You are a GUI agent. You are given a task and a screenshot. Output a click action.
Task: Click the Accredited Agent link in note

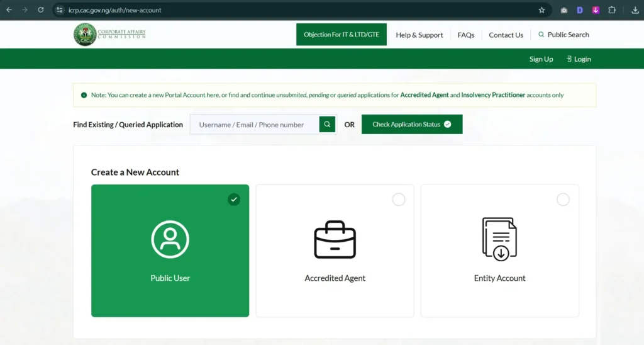click(x=425, y=95)
